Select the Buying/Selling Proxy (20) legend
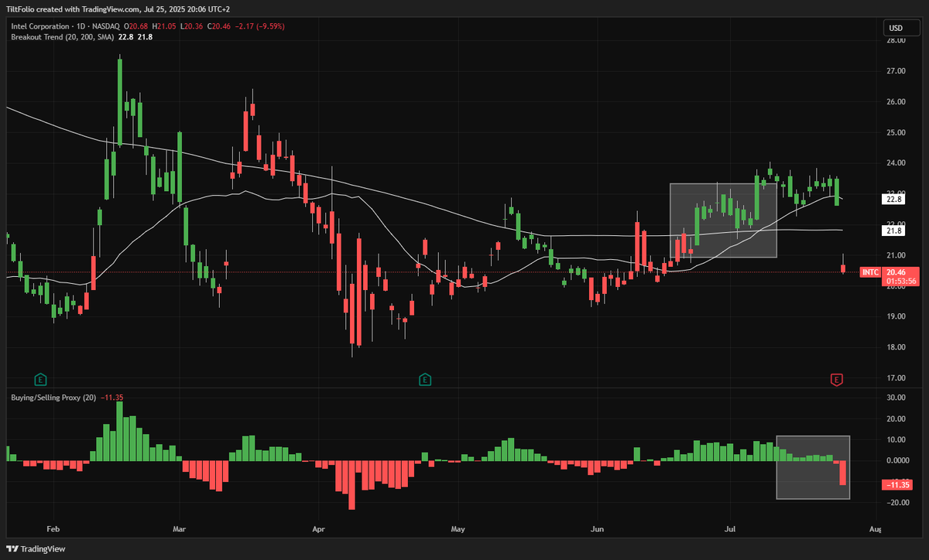Image resolution: width=929 pixels, height=560 pixels. coord(53,398)
